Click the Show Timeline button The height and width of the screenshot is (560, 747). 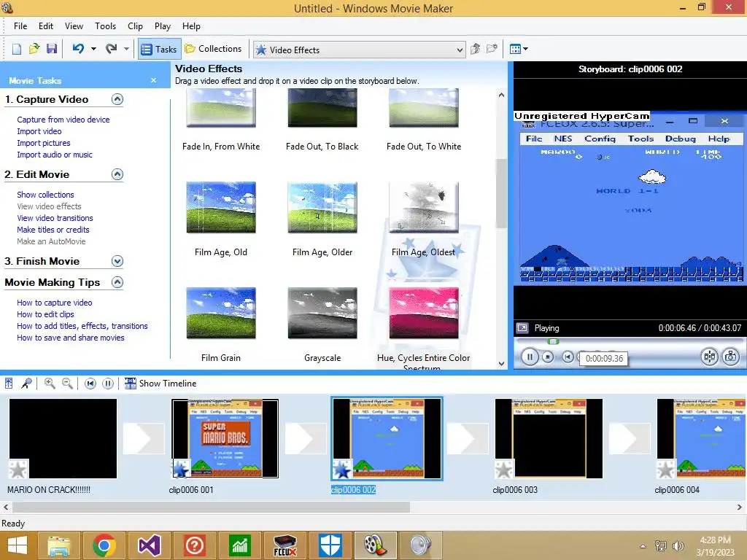(x=160, y=384)
